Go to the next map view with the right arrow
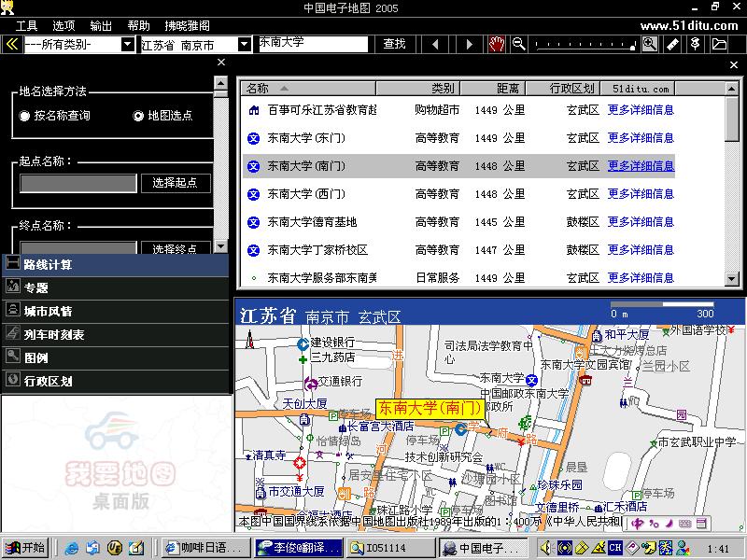The image size is (747, 560). click(470, 45)
